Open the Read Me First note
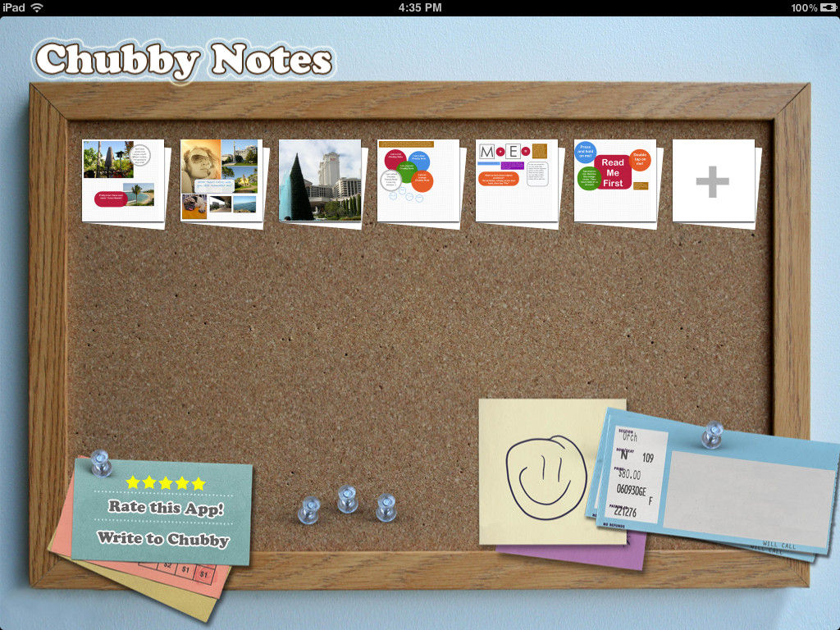The image size is (840, 630). point(615,181)
